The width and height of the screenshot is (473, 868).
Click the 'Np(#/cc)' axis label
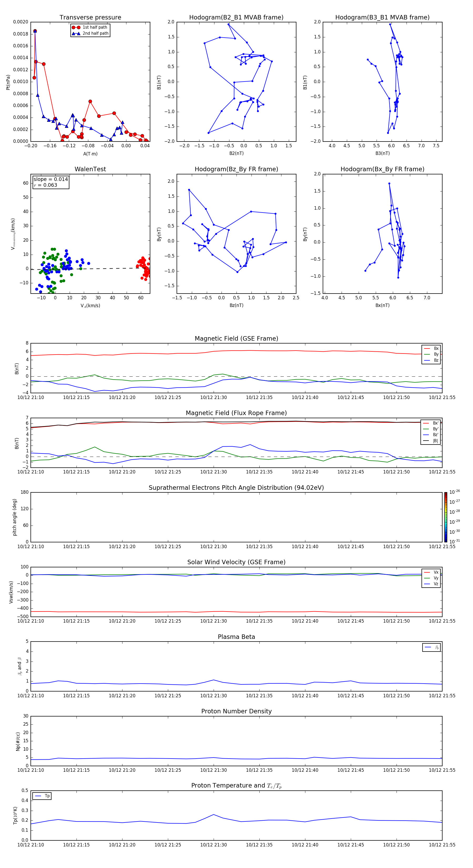click(x=18, y=741)
